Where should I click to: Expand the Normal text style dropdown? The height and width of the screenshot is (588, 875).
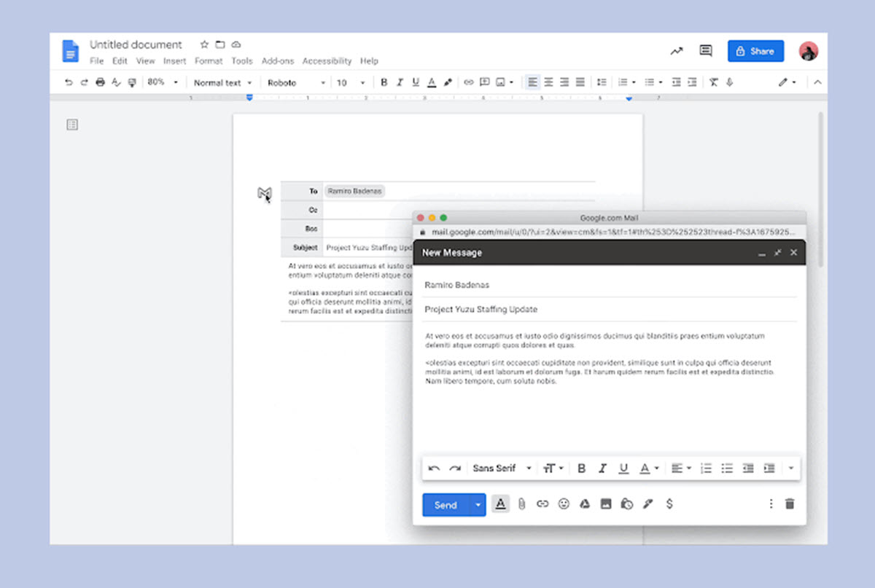tap(222, 82)
